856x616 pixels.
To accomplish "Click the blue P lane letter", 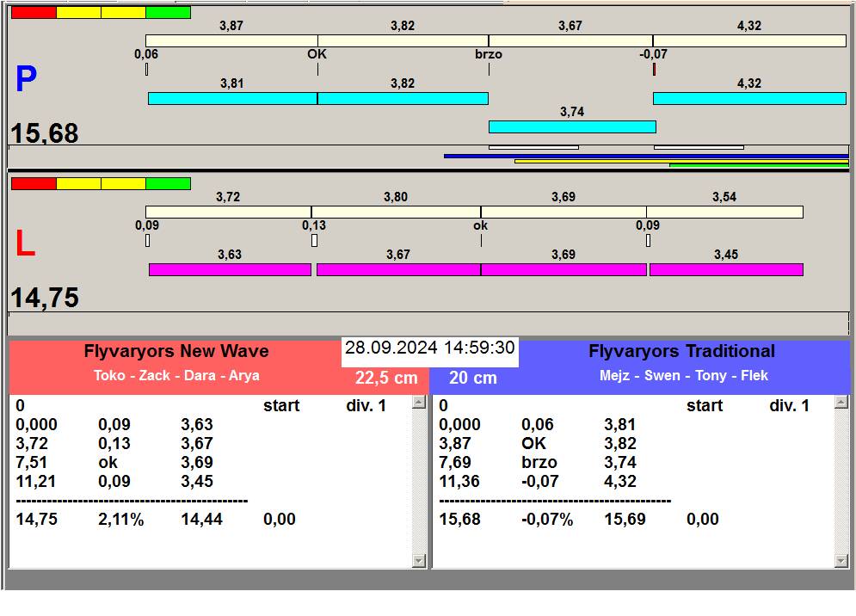I will pos(26,80).
